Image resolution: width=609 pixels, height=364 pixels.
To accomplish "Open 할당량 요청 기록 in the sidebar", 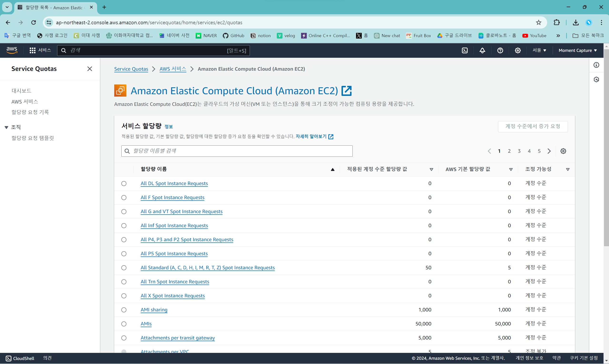I will [x=30, y=112].
